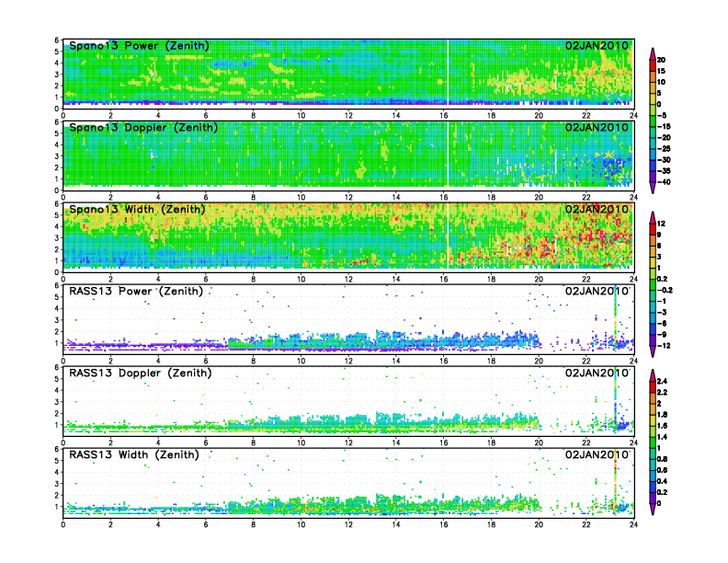Select the 02JAN2010 date in RASS13 Doppler panel
Screen dimensions: 728x563
[597, 373]
